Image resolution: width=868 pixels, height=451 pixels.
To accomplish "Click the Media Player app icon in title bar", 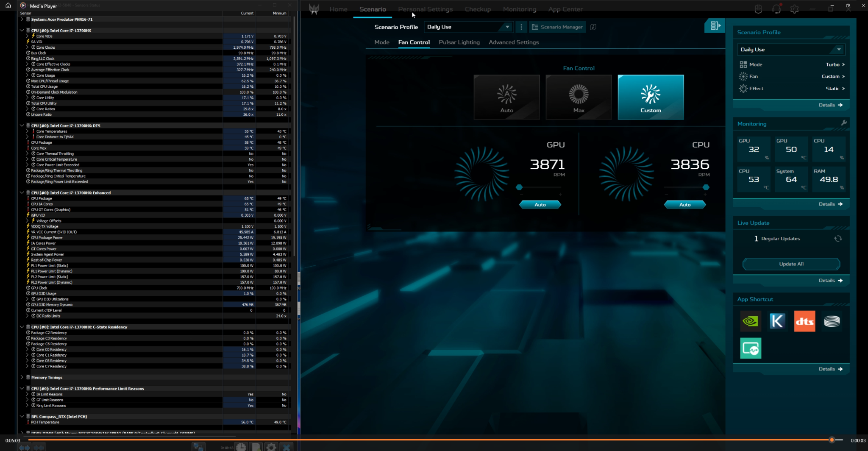I will click(x=23, y=6).
